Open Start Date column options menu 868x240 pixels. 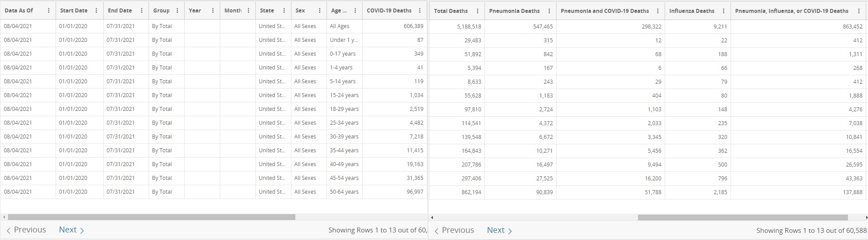click(96, 11)
